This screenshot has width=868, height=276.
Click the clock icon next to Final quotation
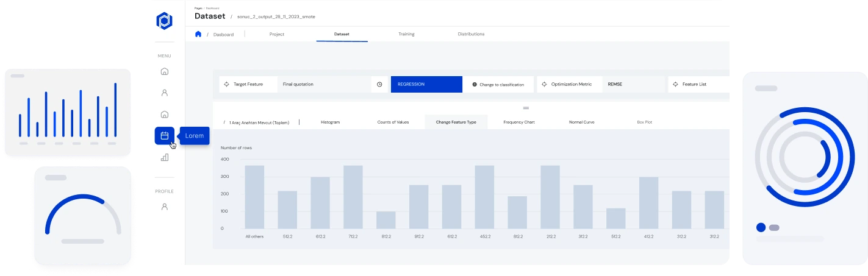[379, 84]
